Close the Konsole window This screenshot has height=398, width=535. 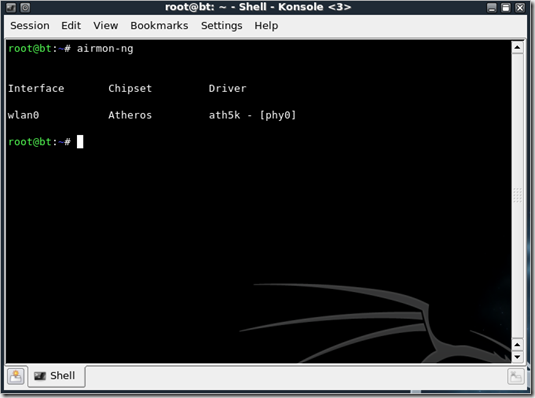520,8
